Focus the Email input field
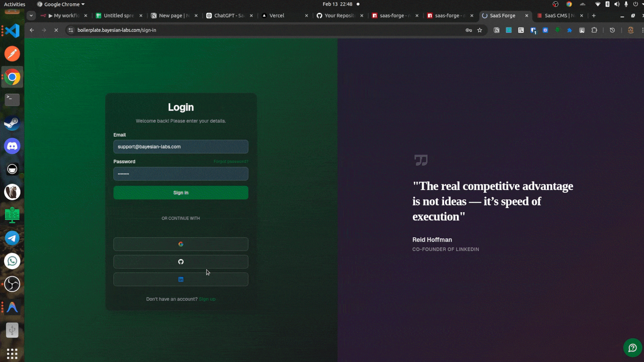 tap(181, 147)
